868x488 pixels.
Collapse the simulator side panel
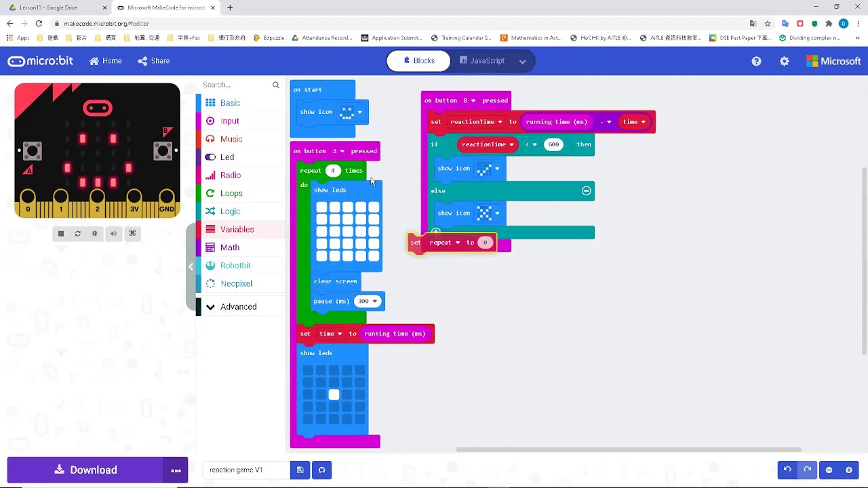tap(191, 266)
